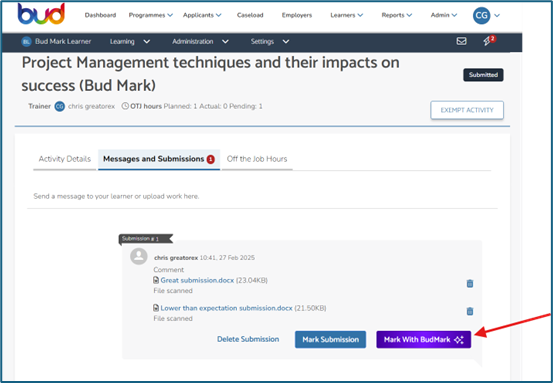Open the Off the Job Hours tab
The width and height of the screenshot is (553, 383).
click(x=257, y=159)
